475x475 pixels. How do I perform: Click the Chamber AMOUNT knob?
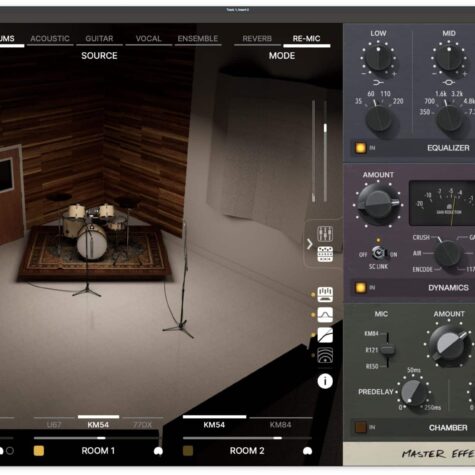(x=449, y=345)
